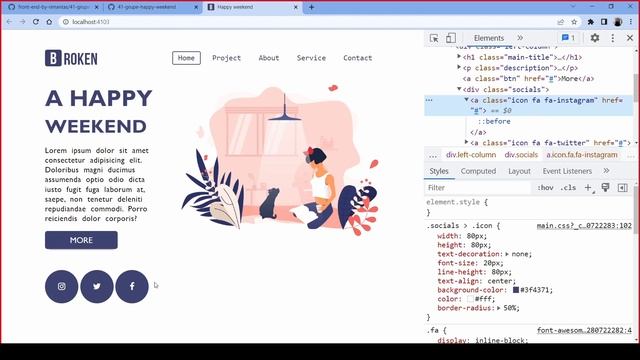Close the DevTools panel
This screenshot has width=640, height=360.
630,38
